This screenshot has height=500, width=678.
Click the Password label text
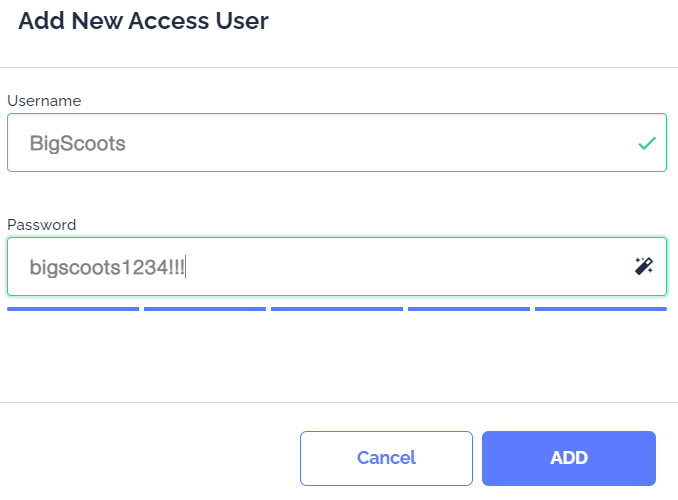point(42,225)
